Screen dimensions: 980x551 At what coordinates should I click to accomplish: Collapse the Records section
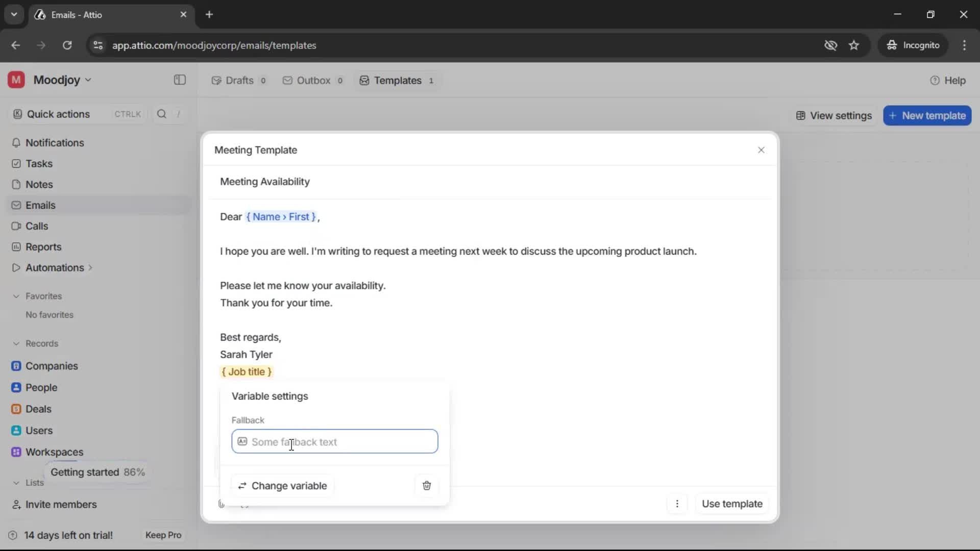16,343
